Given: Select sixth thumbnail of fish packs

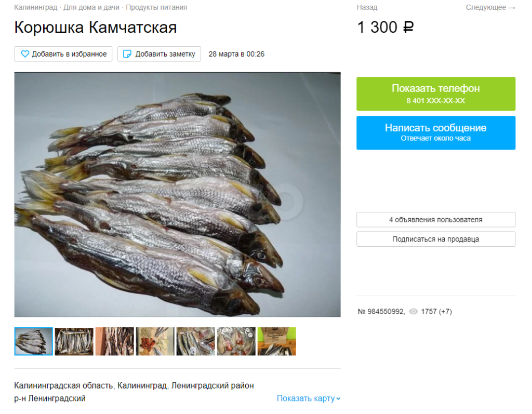Looking at the screenshot, I should pyautogui.click(x=236, y=341).
